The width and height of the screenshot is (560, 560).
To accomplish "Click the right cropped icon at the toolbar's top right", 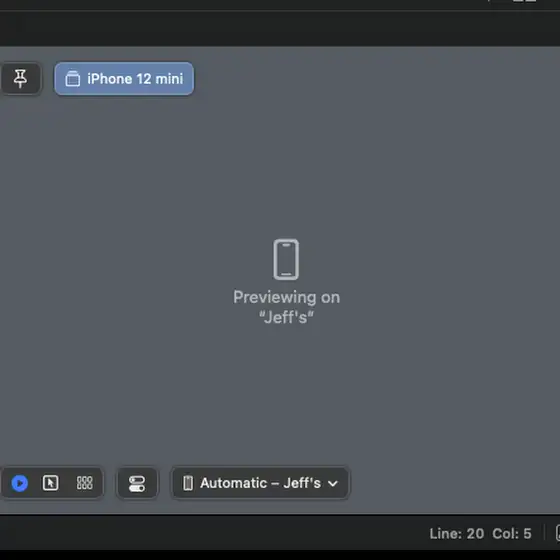I will 531,1.
